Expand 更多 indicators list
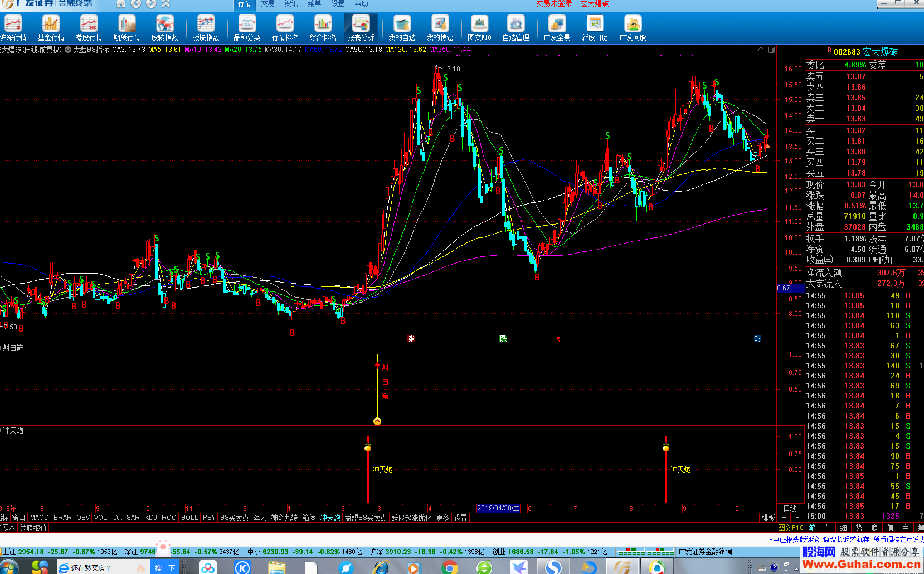The width and height of the screenshot is (924, 574). point(442,518)
